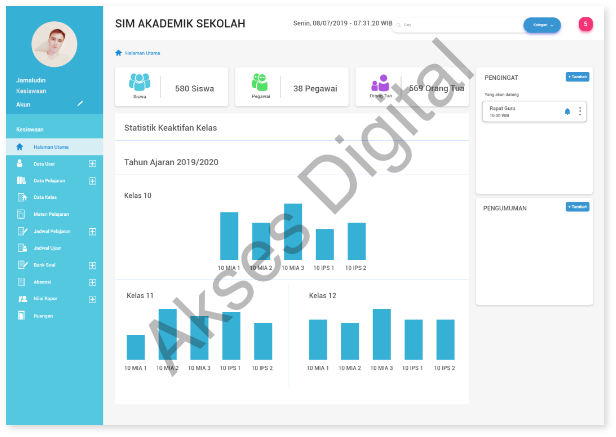The height and width of the screenshot is (437, 616).
Task: Open the three-dot menu on Rapat Guru
Action: click(580, 111)
